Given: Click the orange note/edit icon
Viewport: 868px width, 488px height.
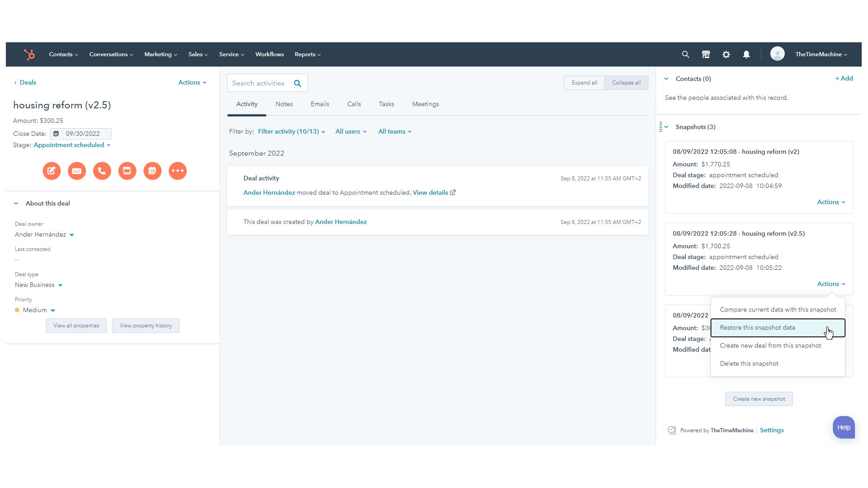Looking at the screenshot, I should click(52, 171).
